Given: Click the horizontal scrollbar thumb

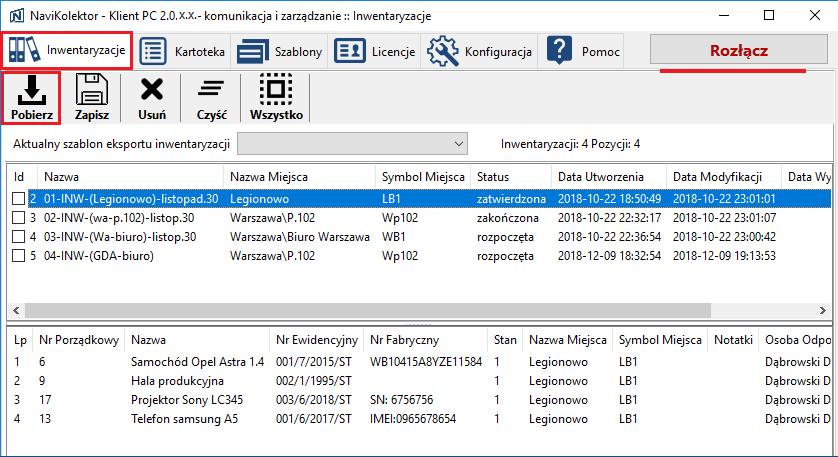Looking at the screenshot, I should 368,311.
